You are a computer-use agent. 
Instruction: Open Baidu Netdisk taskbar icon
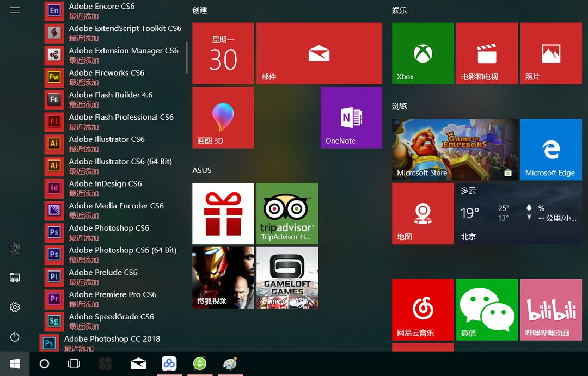169,363
